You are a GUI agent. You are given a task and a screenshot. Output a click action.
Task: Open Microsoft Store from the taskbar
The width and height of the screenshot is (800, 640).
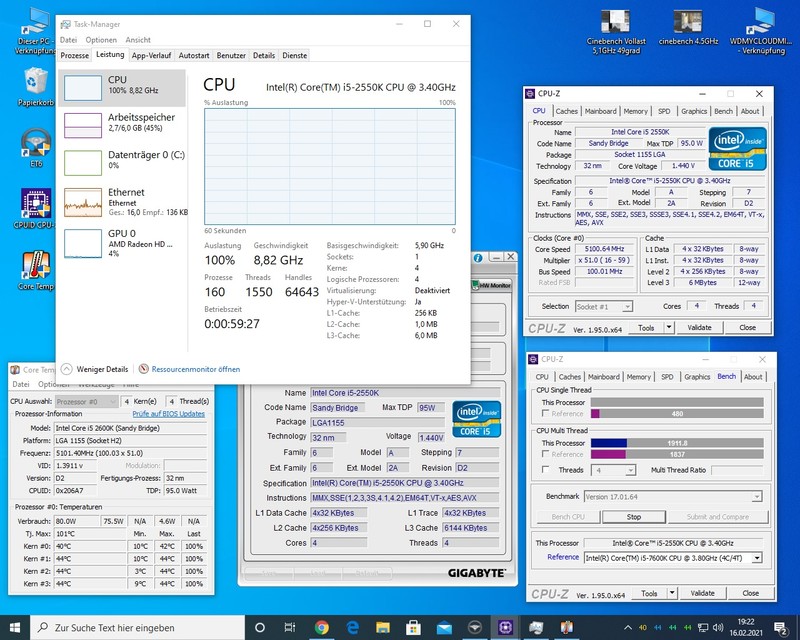pyautogui.click(x=413, y=627)
